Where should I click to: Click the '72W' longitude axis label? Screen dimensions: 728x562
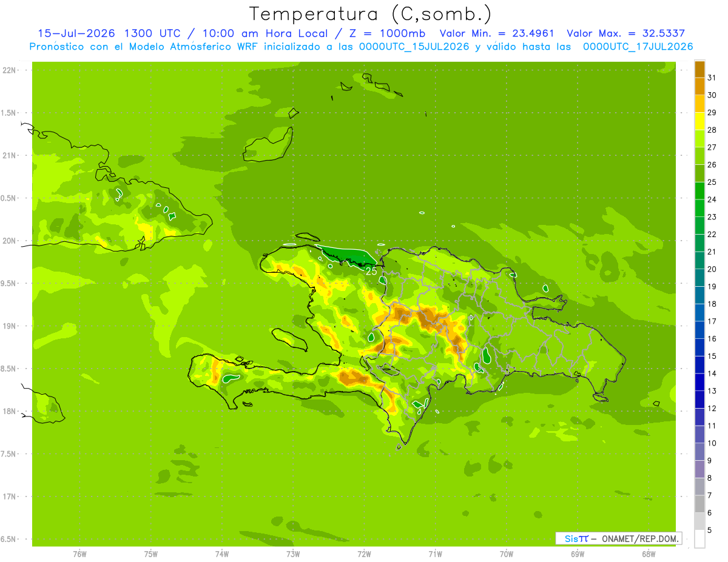[x=364, y=554]
